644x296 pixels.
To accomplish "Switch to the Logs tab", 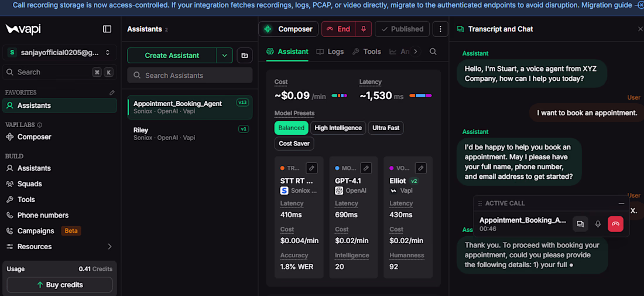I will tap(330, 52).
